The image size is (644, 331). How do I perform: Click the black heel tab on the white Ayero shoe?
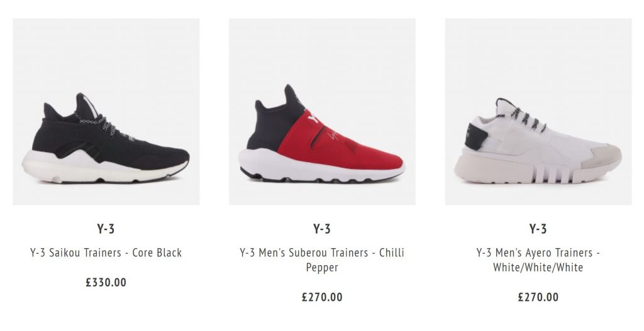click(x=475, y=136)
